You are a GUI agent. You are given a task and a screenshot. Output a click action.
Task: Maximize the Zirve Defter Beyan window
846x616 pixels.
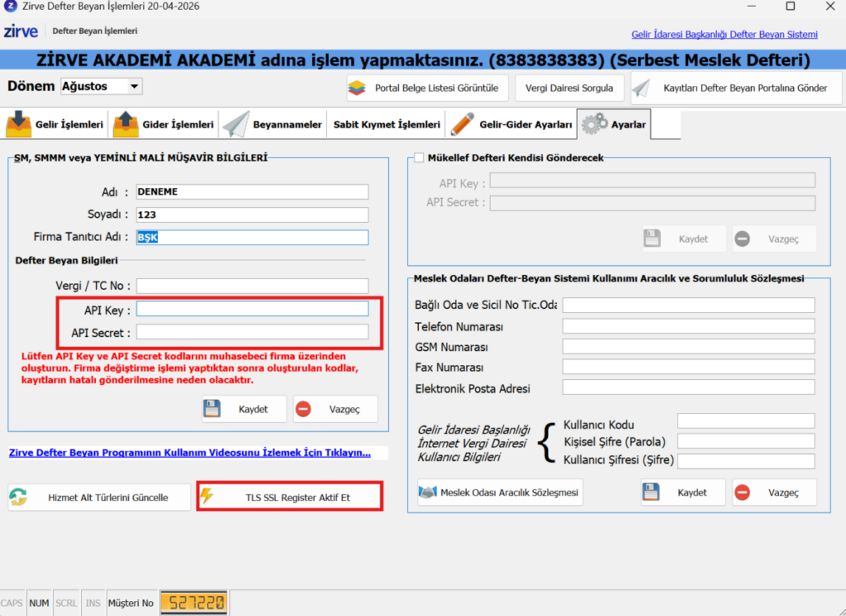coord(791,7)
